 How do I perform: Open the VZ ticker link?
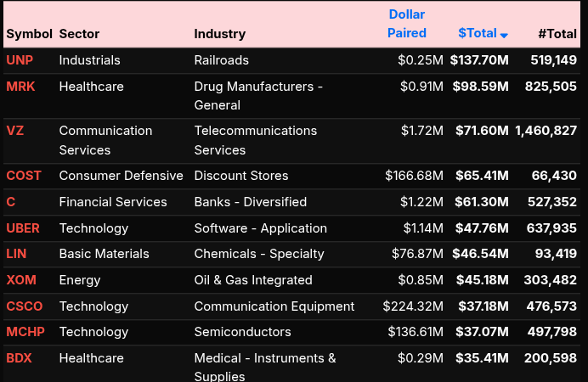click(15, 131)
